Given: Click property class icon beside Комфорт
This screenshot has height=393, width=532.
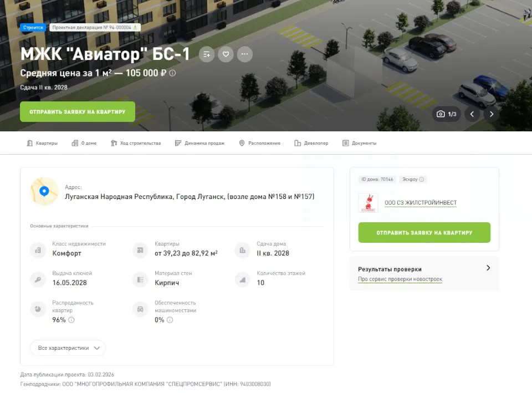Looking at the screenshot, I should (x=38, y=250).
